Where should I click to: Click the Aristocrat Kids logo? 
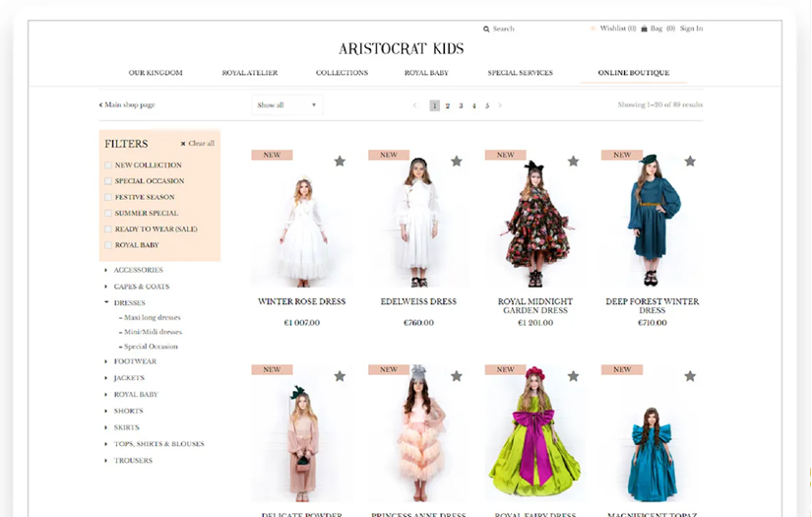(402, 48)
